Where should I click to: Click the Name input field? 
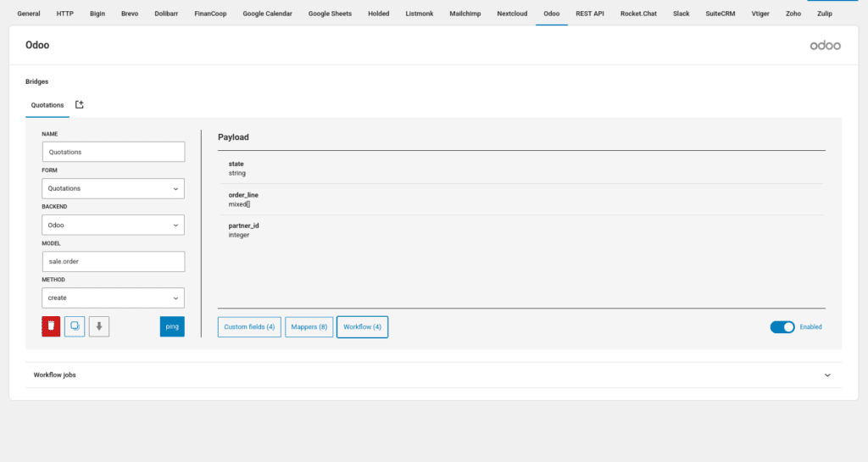[x=114, y=152]
